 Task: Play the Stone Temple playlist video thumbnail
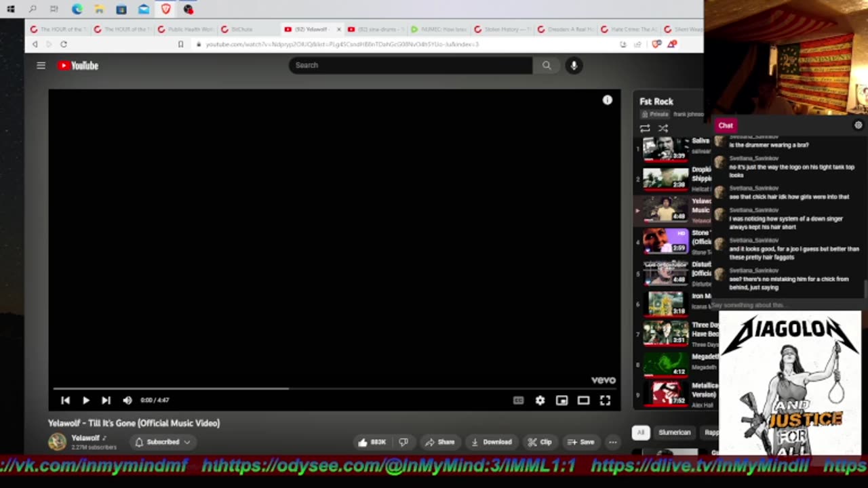point(665,241)
